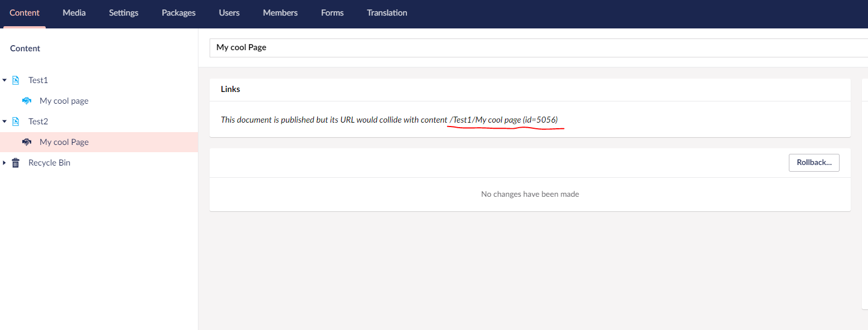Go to the Packages section
The image size is (868, 330).
click(178, 13)
